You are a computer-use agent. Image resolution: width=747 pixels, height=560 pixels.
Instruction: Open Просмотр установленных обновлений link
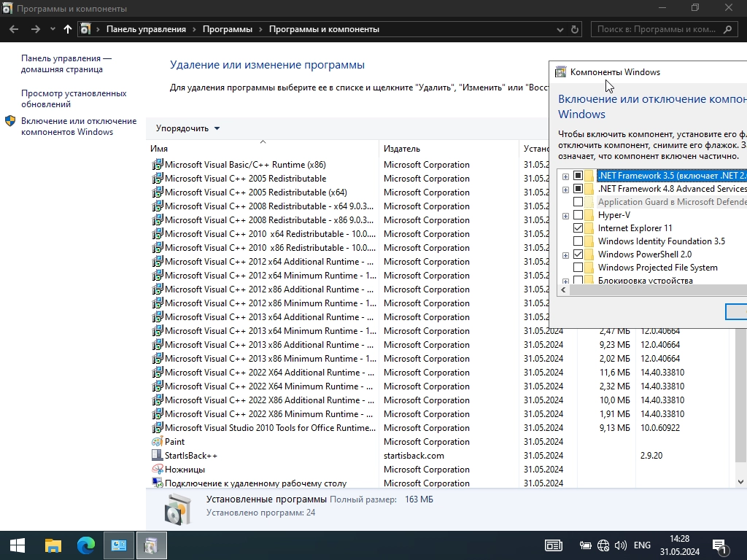point(74,98)
